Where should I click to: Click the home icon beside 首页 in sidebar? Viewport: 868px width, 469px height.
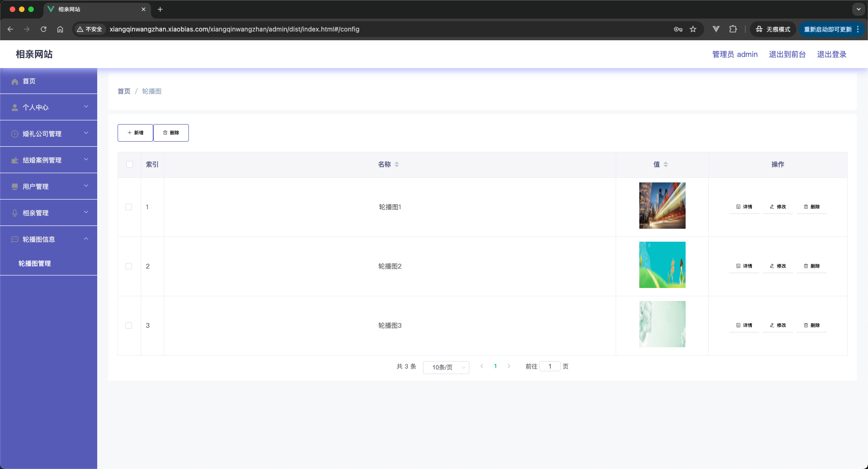(15, 81)
